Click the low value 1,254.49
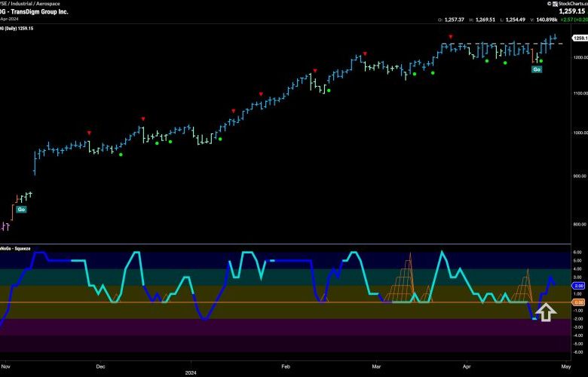The image size is (588, 377). pos(515,20)
